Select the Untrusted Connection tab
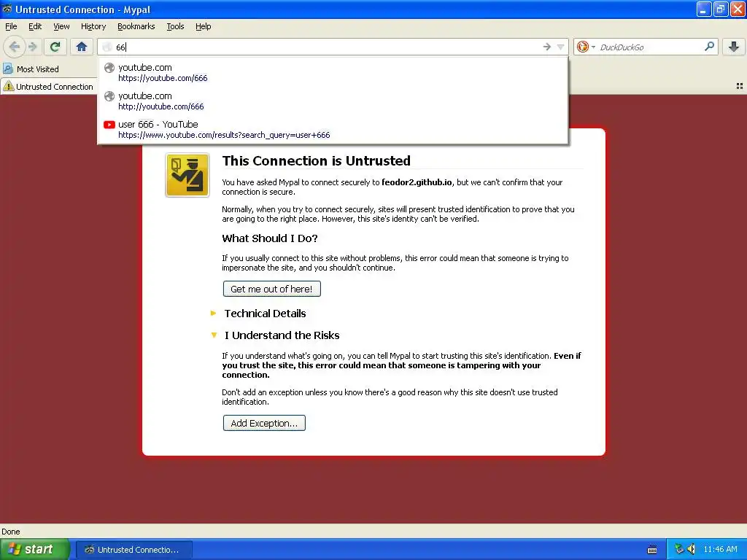The width and height of the screenshot is (747, 560). (49, 87)
